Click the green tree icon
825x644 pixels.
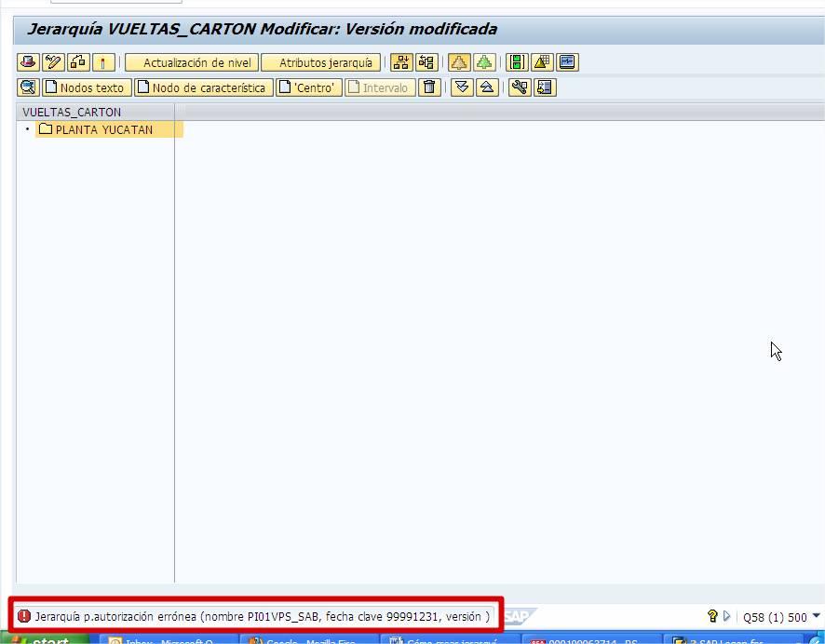[x=483, y=62]
